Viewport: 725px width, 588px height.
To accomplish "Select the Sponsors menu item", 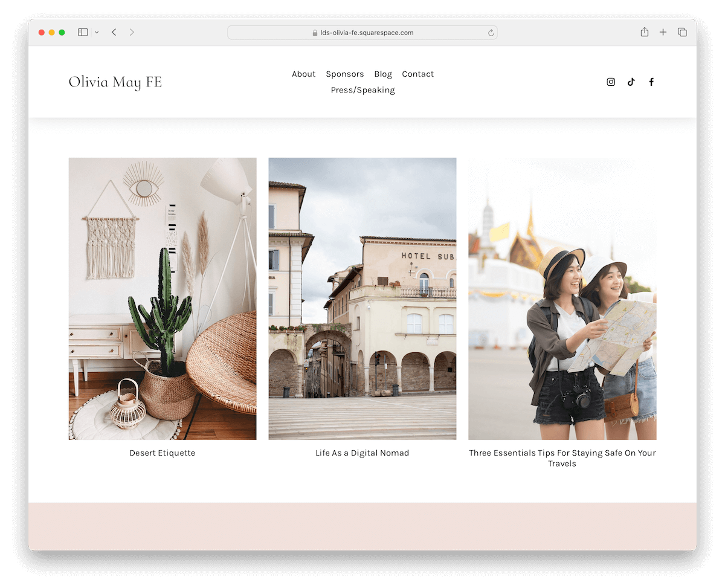I will (345, 74).
